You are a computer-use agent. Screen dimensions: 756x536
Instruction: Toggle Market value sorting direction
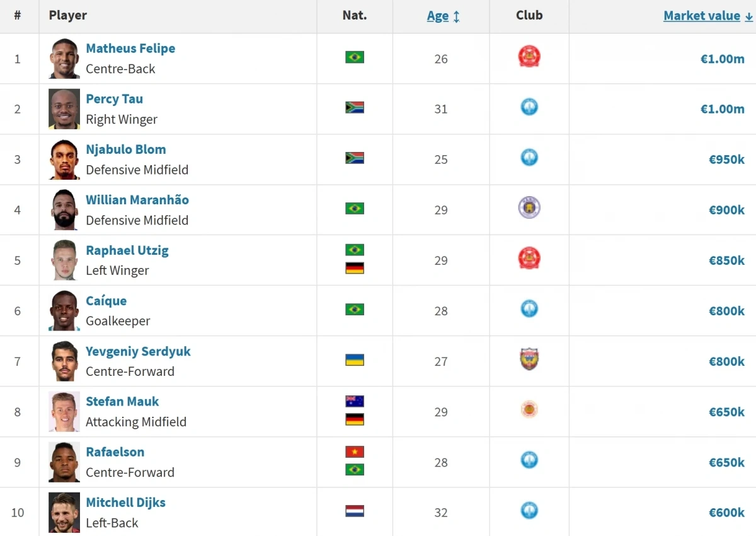[701, 16]
